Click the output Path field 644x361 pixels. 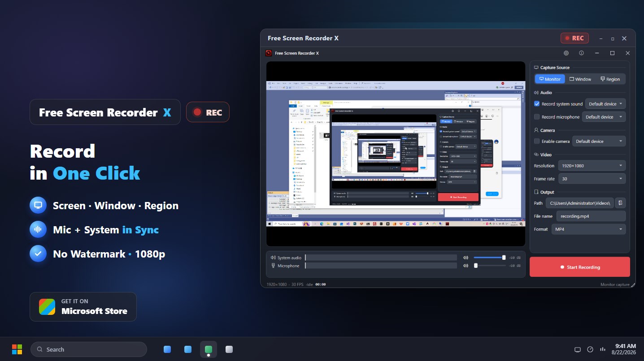579,203
